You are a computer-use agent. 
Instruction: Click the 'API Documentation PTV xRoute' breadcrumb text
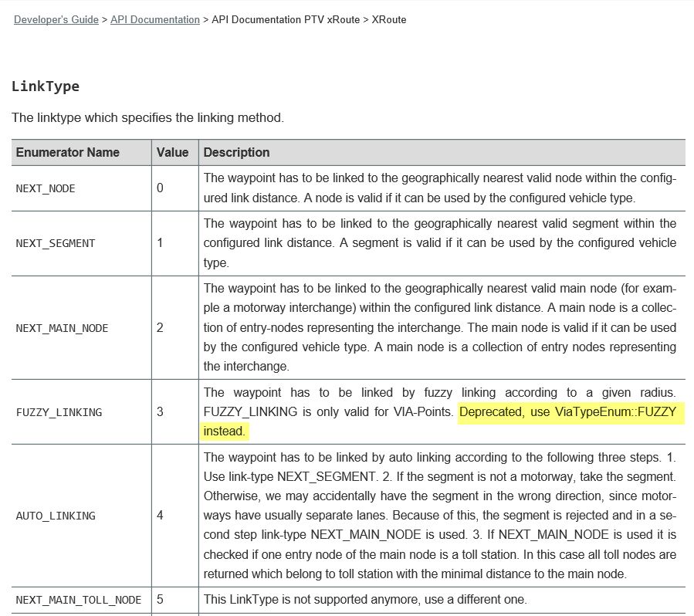click(x=286, y=19)
